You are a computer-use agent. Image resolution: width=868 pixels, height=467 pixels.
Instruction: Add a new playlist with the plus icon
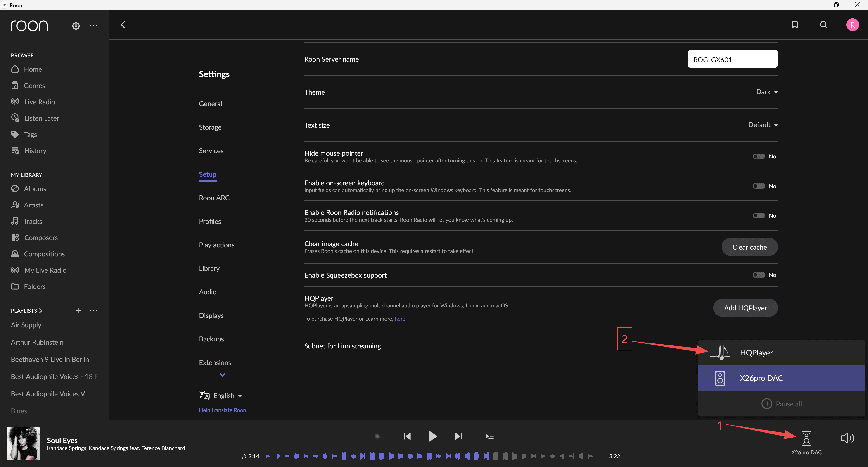78,311
